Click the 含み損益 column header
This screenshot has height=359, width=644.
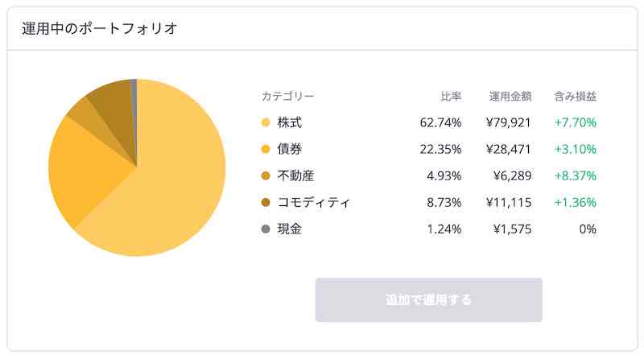click(x=575, y=97)
